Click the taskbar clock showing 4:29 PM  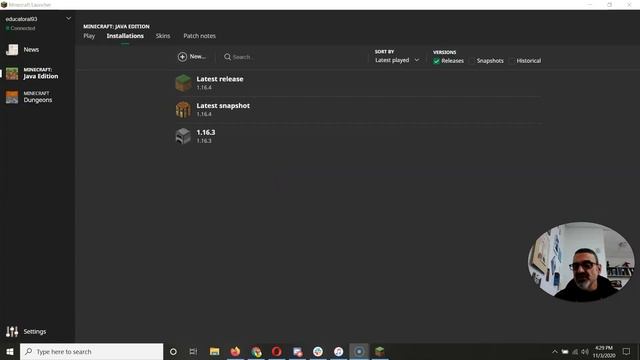coord(604,351)
